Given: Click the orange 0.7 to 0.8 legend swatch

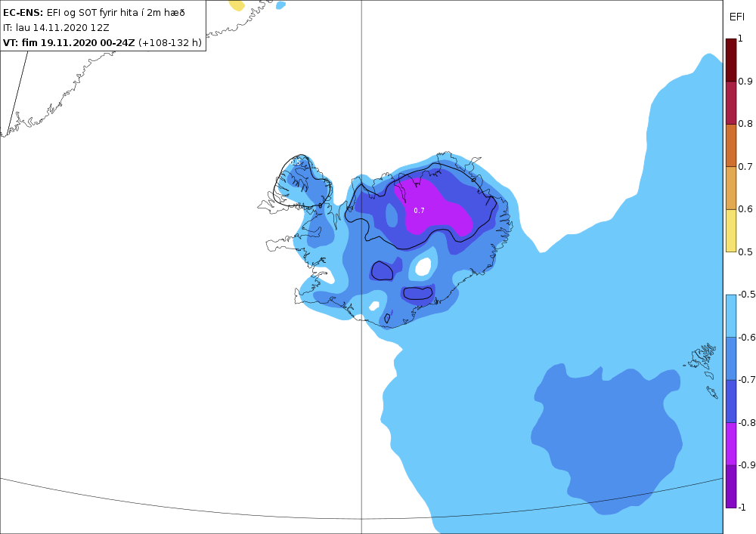Looking at the screenshot, I should point(731,146).
